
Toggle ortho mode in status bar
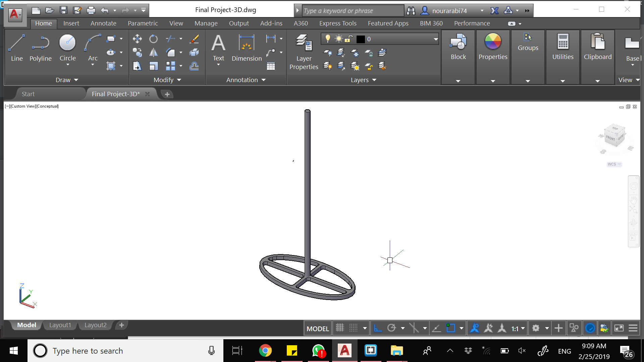click(x=378, y=328)
